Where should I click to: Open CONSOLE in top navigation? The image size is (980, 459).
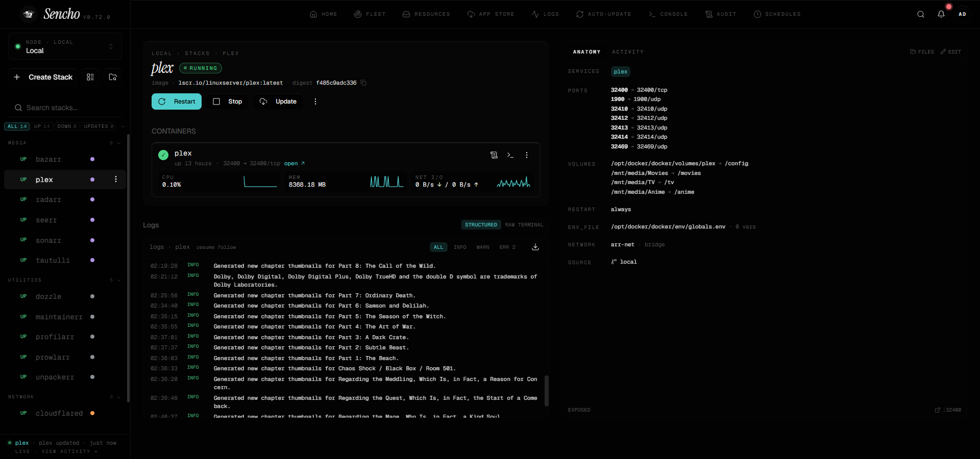668,14
